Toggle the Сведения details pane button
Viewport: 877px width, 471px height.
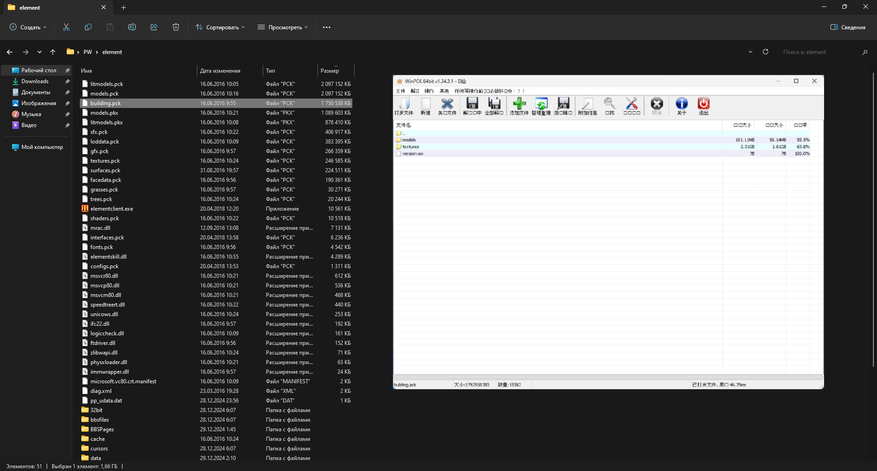click(848, 27)
